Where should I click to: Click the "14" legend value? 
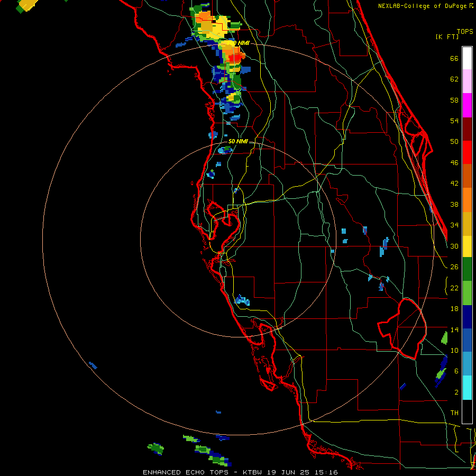(454, 329)
